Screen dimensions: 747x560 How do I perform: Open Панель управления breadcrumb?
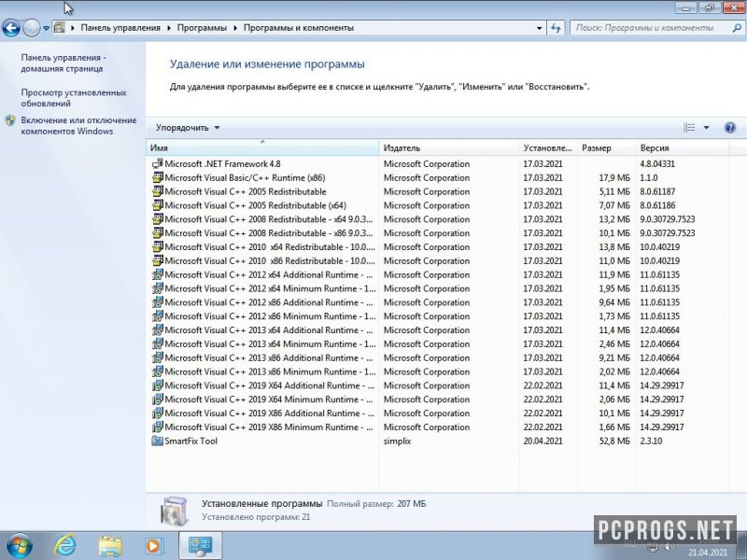(x=120, y=28)
